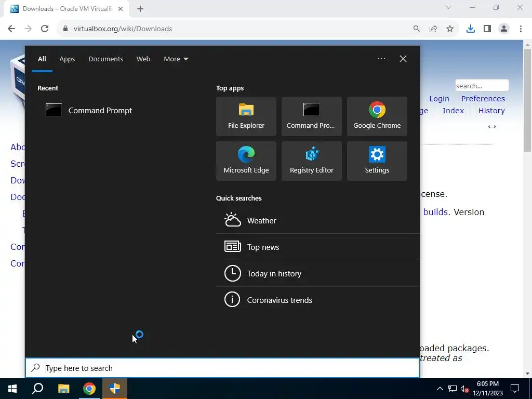Switch to Chrome via taskbar icon
The height and width of the screenshot is (399, 532).
[x=89, y=389]
